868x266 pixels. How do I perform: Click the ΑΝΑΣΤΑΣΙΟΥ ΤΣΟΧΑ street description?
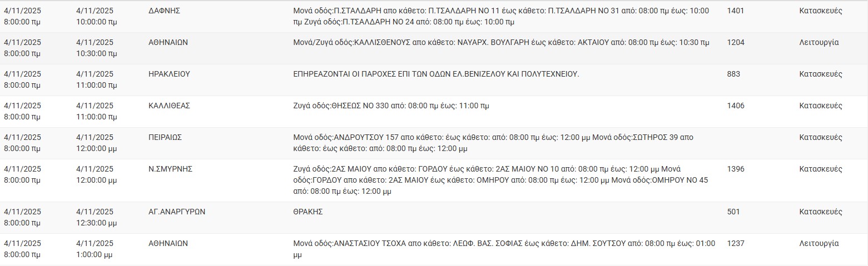click(504, 249)
